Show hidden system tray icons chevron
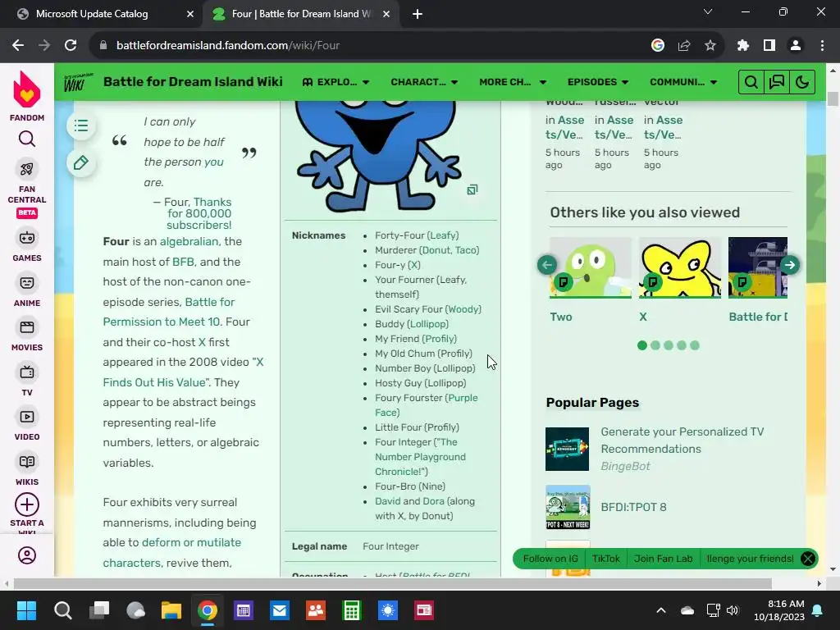The height and width of the screenshot is (630, 840). pyautogui.click(x=661, y=610)
